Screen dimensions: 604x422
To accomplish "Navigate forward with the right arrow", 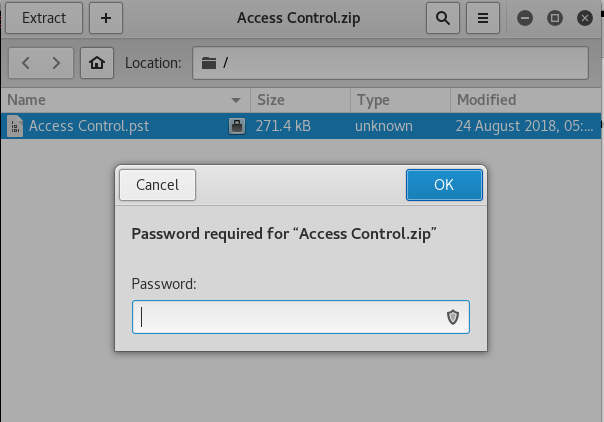I will [x=57, y=63].
